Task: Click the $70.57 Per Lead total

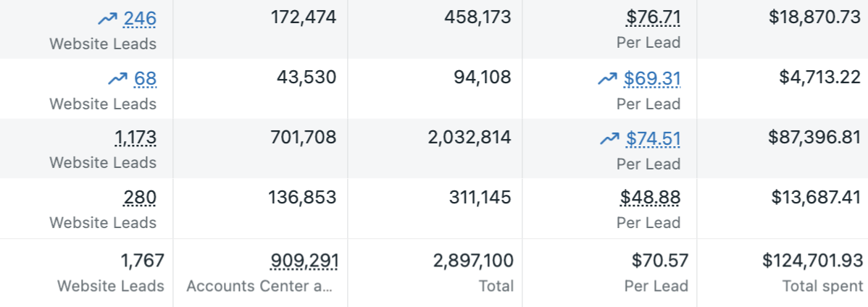Action: 659,261
